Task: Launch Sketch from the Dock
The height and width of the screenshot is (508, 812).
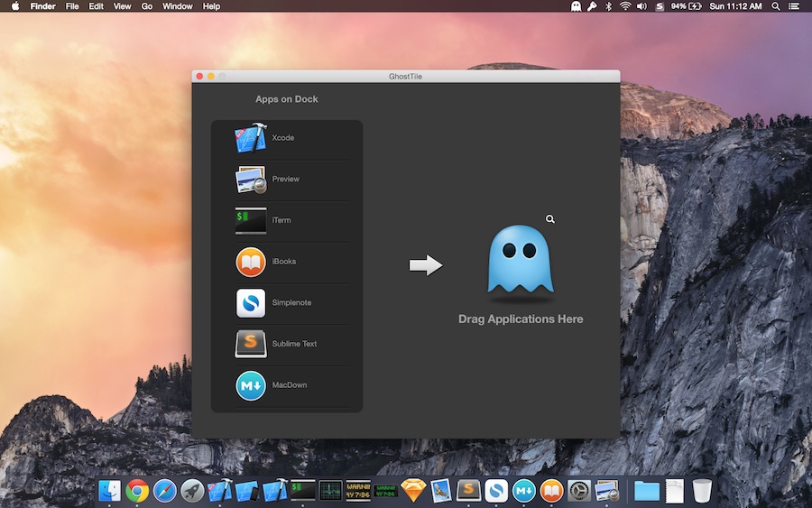Action: coord(413,490)
